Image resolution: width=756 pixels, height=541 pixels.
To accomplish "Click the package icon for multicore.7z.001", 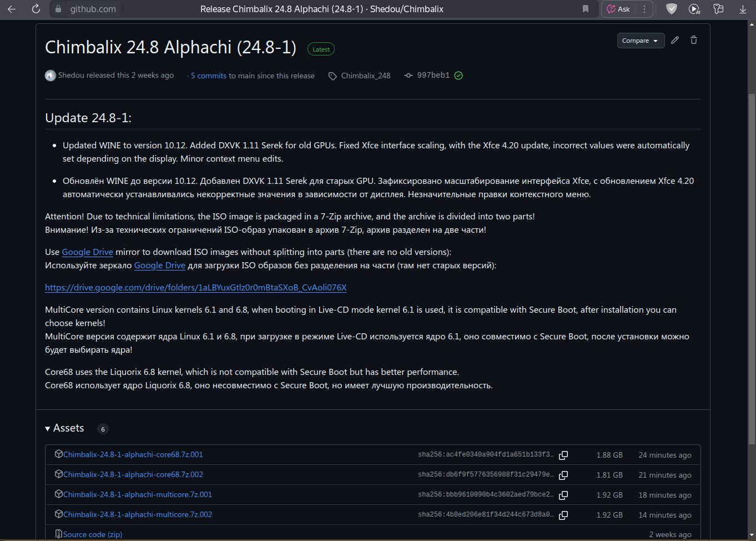I will (58, 494).
